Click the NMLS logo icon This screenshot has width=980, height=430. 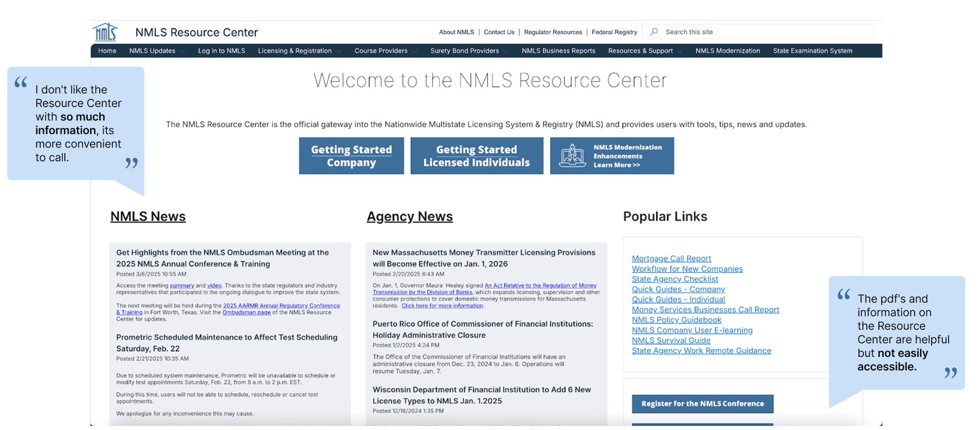(x=105, y=32)
